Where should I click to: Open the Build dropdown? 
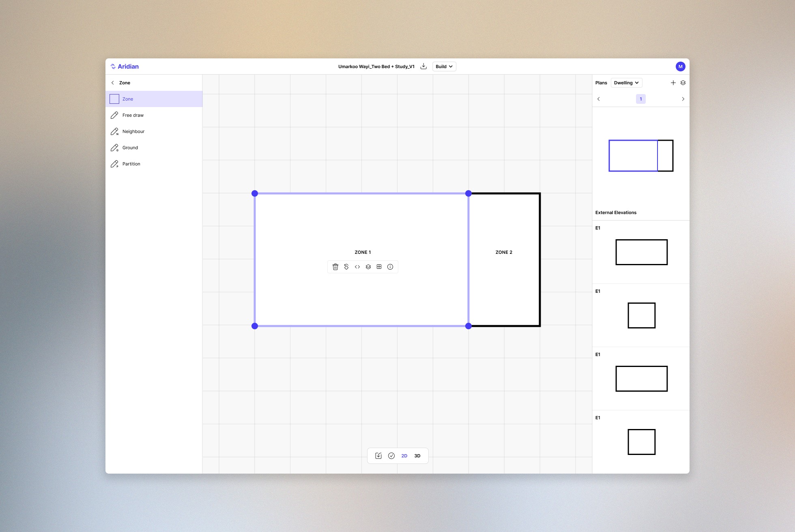[444, 66]
